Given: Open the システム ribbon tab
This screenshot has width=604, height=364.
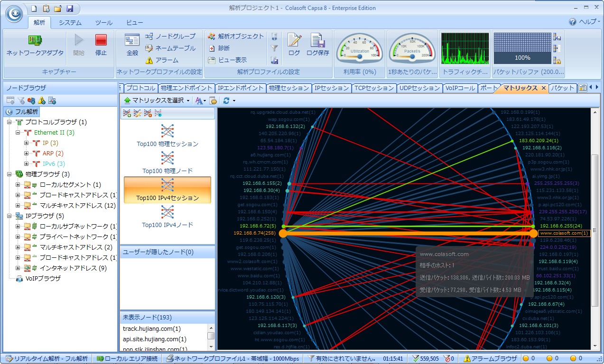Looking at the screenshot, I should click(x=70, y=23).
